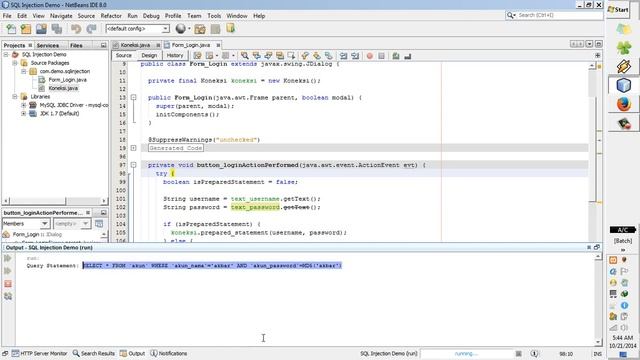Image resolution: width=640 pixels, height=360 pixels.
Task: Switch to the Design view
Action: [149, 56]
